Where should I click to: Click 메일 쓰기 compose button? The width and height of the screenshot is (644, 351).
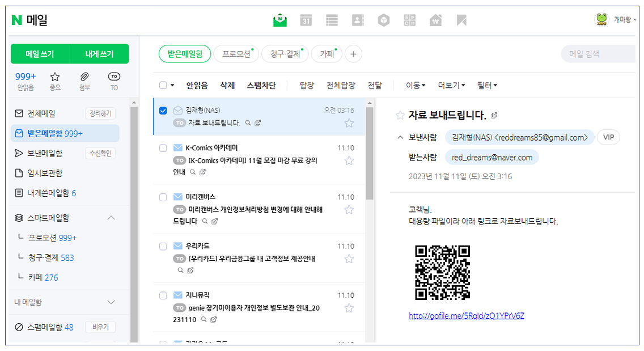40,54
